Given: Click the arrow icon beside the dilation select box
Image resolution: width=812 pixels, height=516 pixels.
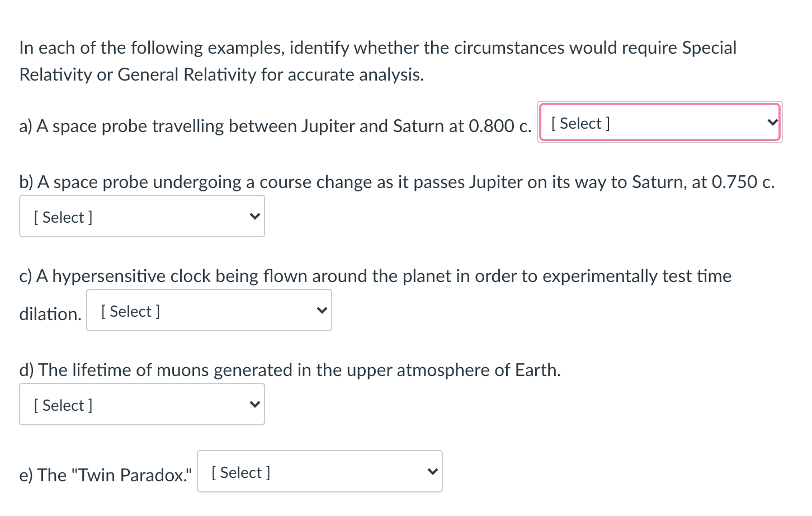Looking at the screenshot, I should (x=320, y=309).
